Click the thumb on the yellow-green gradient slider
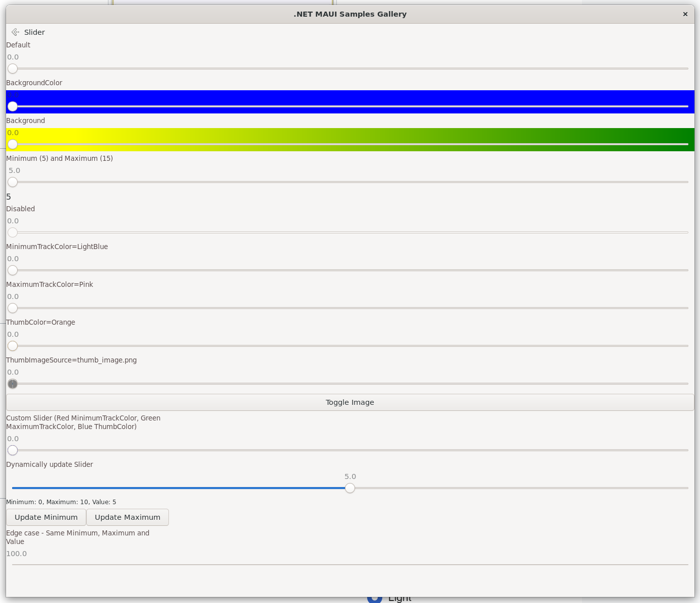 [13, 144]
